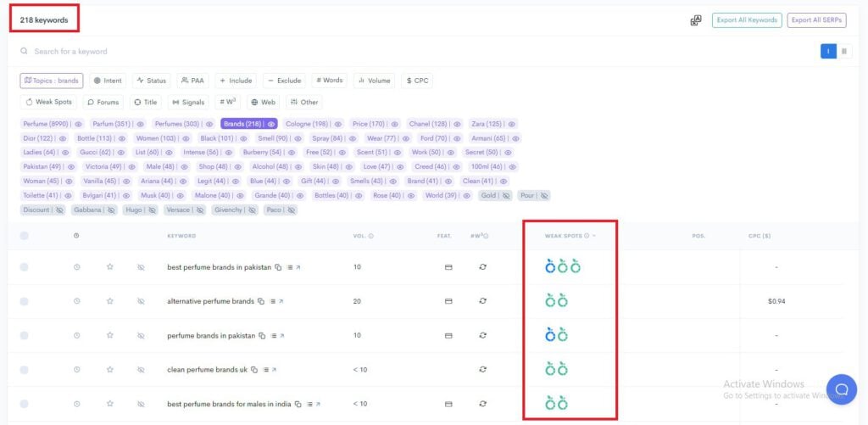Copy the keyword 'alternative perfume brands'

261,301
